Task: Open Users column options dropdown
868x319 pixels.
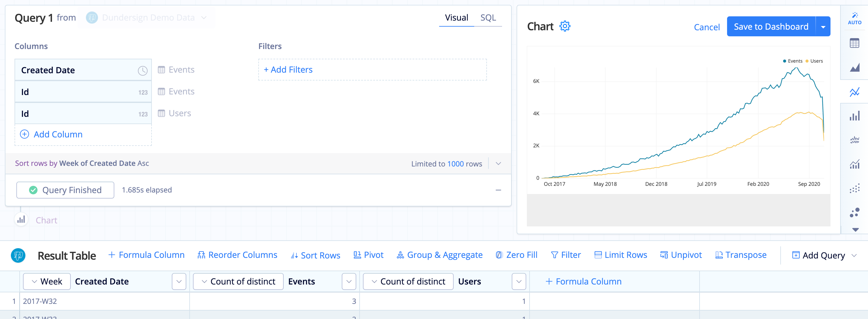Action: click(x=519, y=281)
